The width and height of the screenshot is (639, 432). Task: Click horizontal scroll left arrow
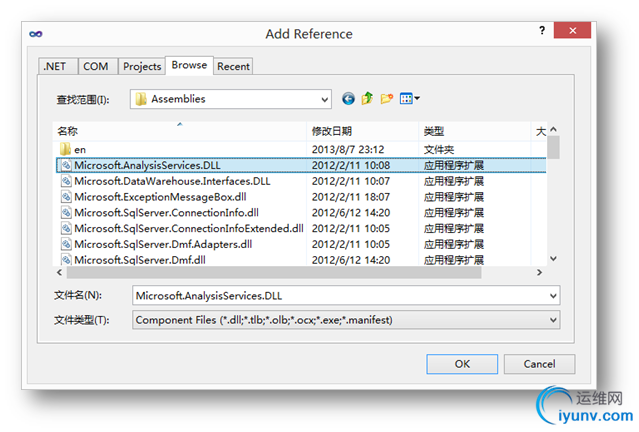click(x=59, y=272)
